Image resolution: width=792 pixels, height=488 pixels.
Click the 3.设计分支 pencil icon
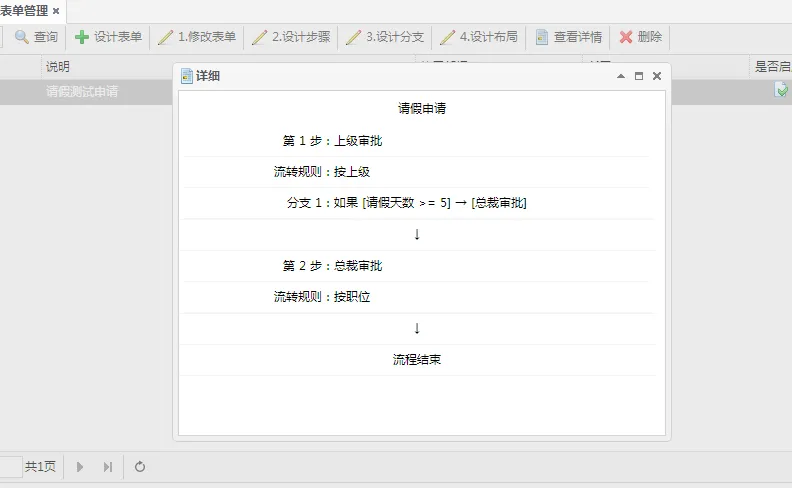(353, 37)
